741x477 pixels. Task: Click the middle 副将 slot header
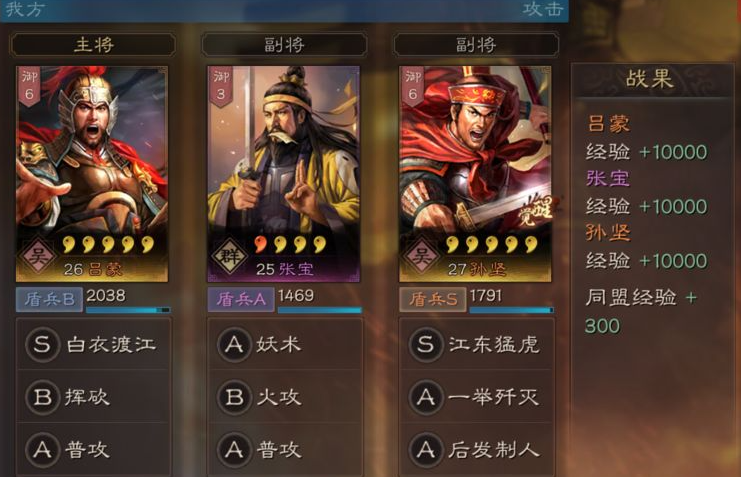(284, 45)
